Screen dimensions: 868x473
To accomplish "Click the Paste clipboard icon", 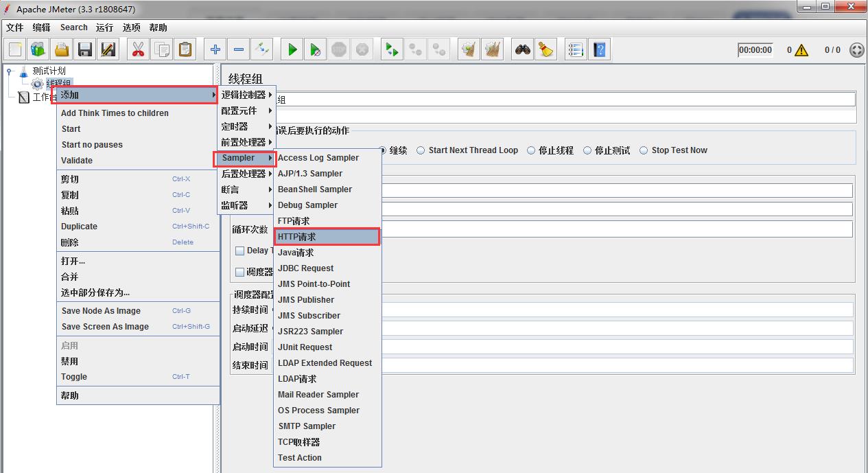I will pos(185,49).
